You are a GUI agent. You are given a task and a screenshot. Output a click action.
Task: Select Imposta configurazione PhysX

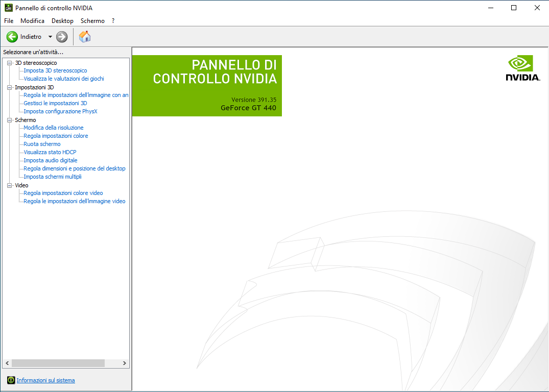coord(60,111)
